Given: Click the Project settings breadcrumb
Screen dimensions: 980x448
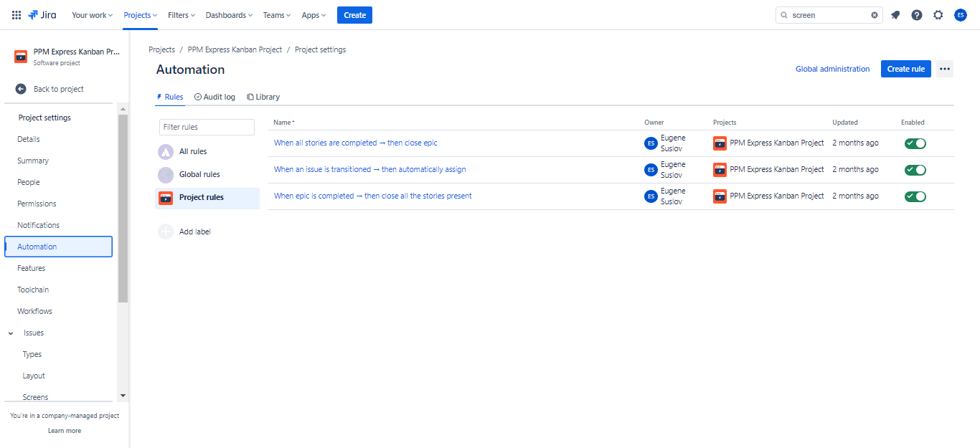Looking at the screenshot, I should pyautogui.click(x=321, y=49).
